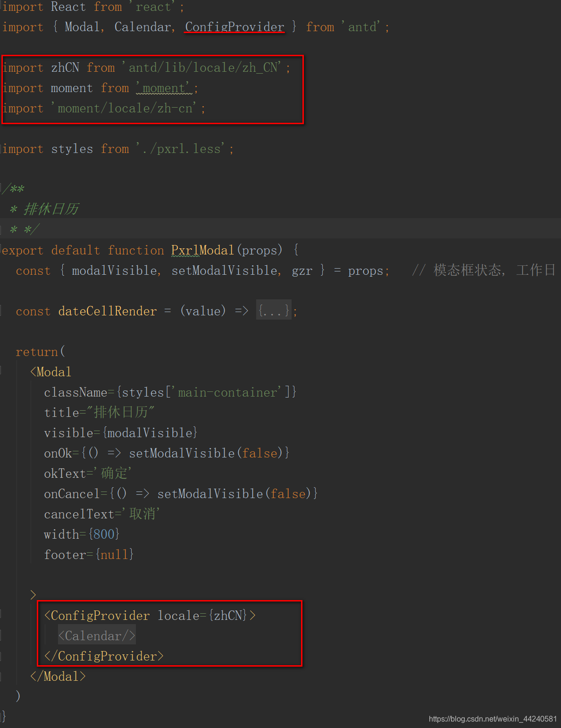The height and width of the screenshot is (728, 561).
Task: Click the footer null value
Action: pyautogui.click(x=114, y=555)
